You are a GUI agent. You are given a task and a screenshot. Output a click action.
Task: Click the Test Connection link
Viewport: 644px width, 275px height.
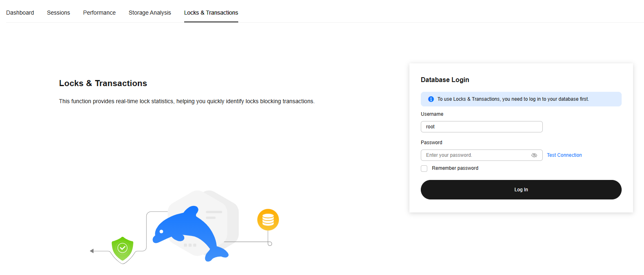(x=564, y=155)
